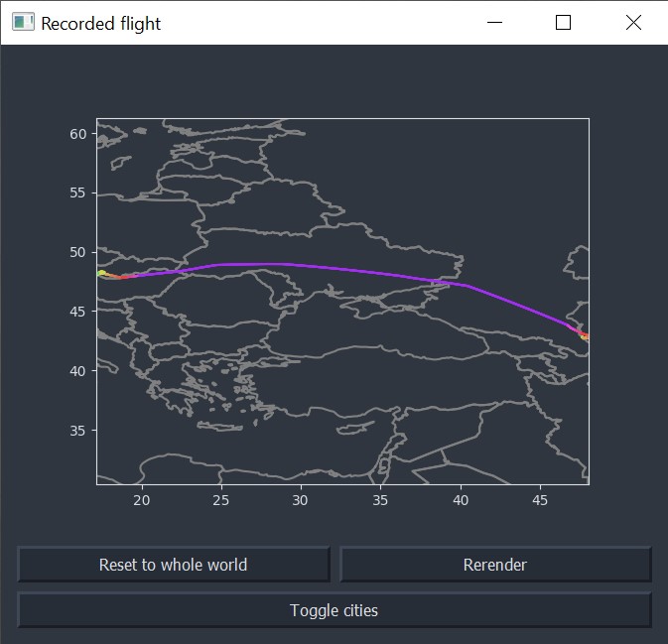Click the Reset to whole world button

[174, 565]
